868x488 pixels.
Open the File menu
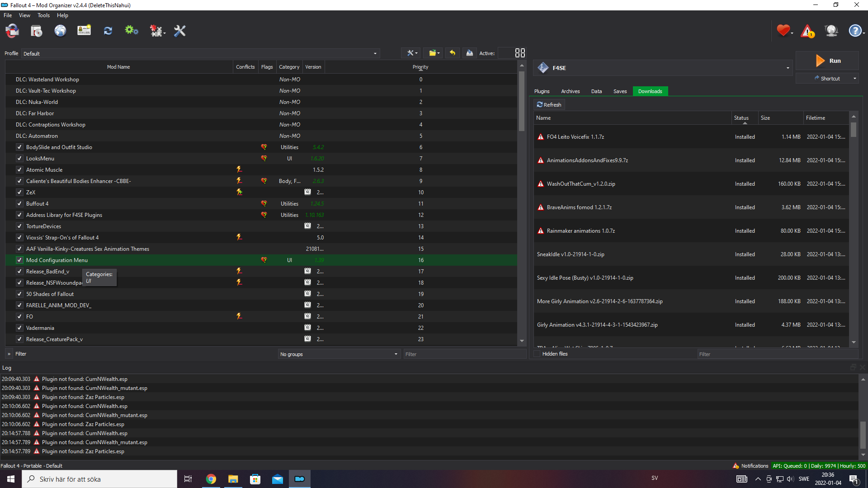[8, 15]
